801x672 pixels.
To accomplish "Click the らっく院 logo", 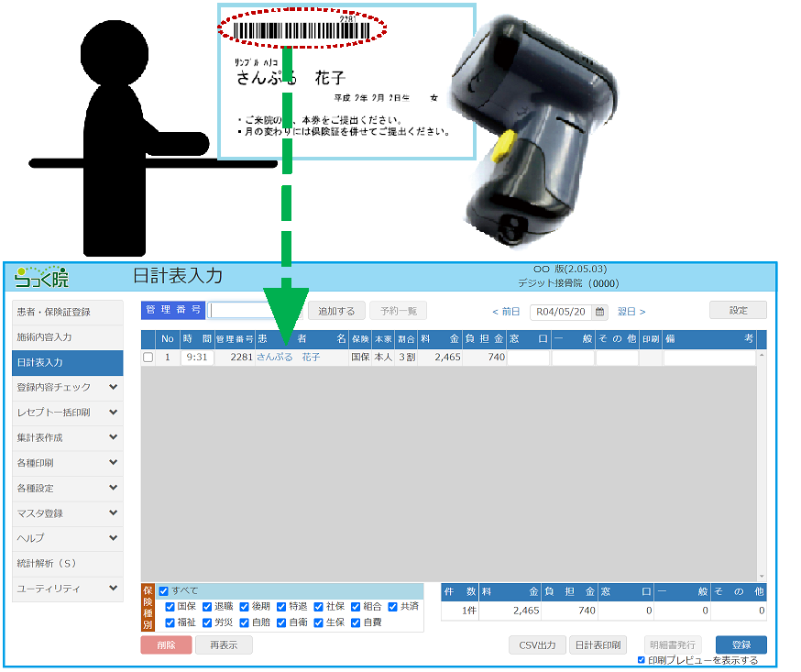I will pos(41,277).
